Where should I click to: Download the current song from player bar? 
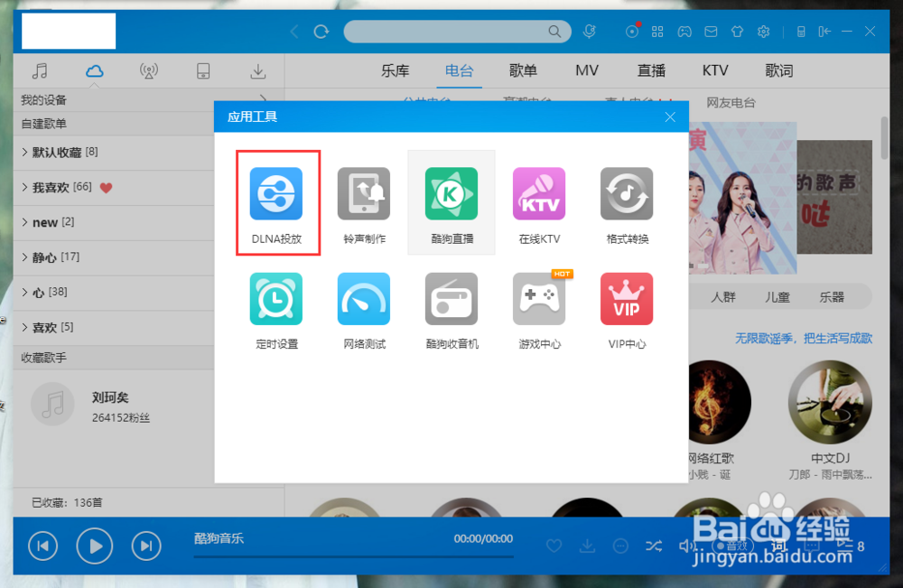click(588, 546)
